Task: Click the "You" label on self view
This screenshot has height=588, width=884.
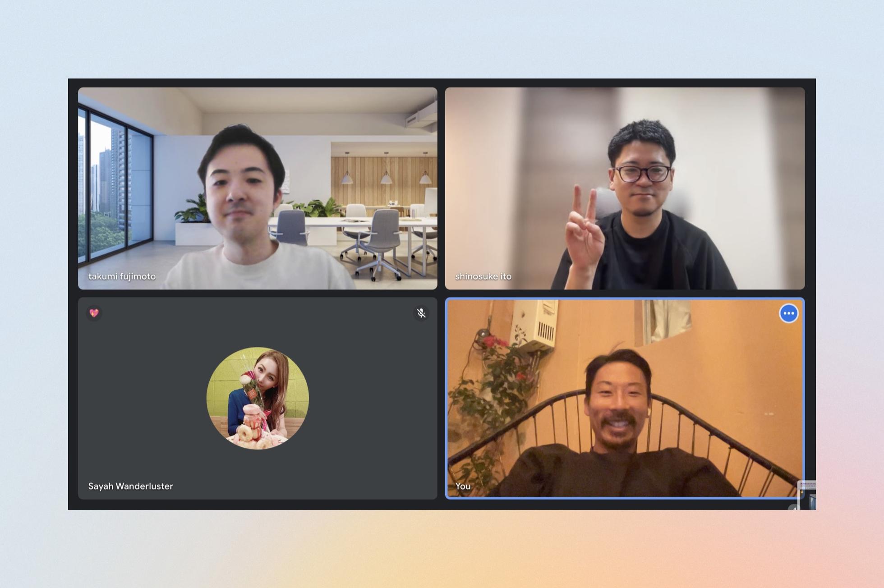Action: [x=463, y=486]
